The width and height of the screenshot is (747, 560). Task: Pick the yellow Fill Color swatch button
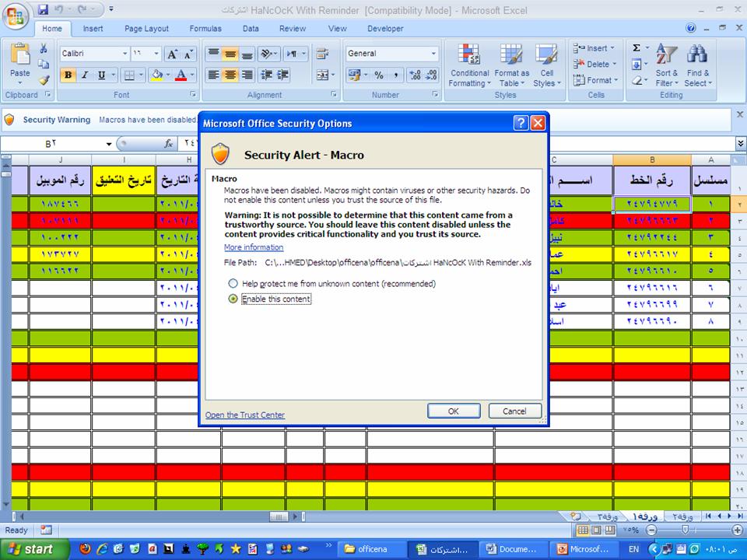[x=156, y=75]
